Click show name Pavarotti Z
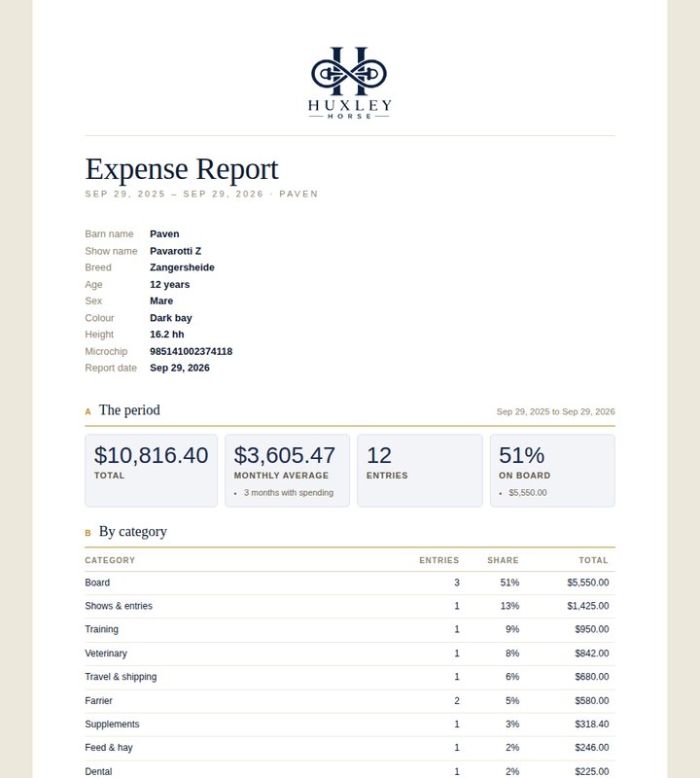This screenshot has width=700, height=778. [175, 251]
